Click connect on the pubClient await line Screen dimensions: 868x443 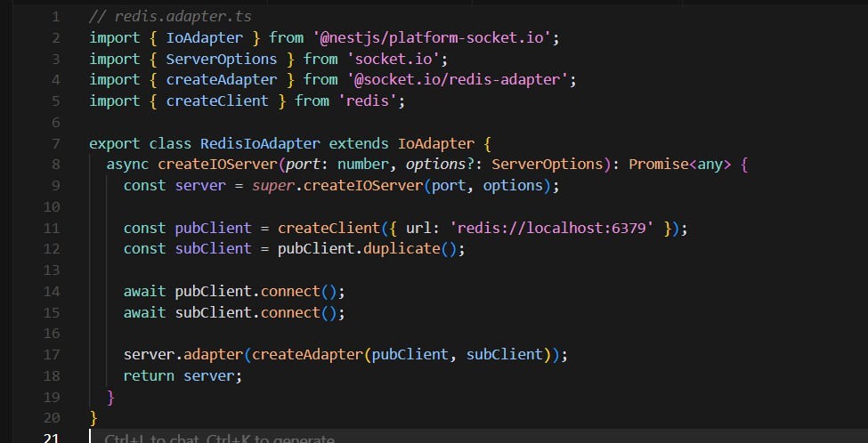[x=290, y=292]
